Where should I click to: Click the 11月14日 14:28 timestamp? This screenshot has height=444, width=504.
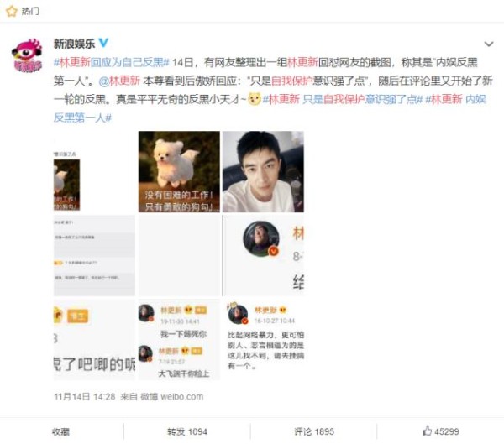[x=85, y=397]
